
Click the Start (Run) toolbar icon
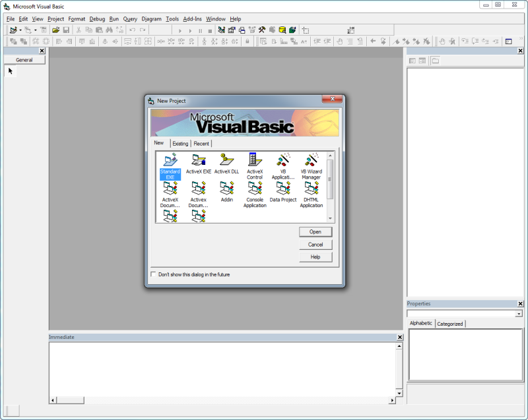(180, 29)
